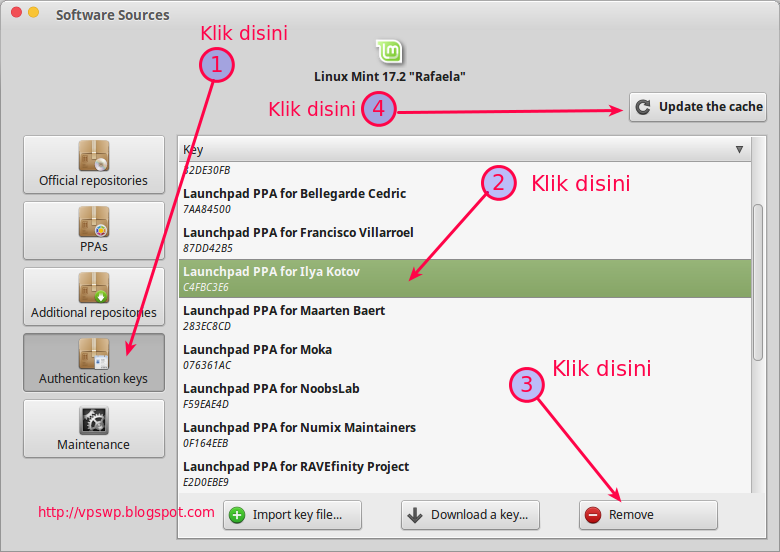Click key ID 0F164EEB
The width and height of the screenshot is (780, 552).
[205, 443]
